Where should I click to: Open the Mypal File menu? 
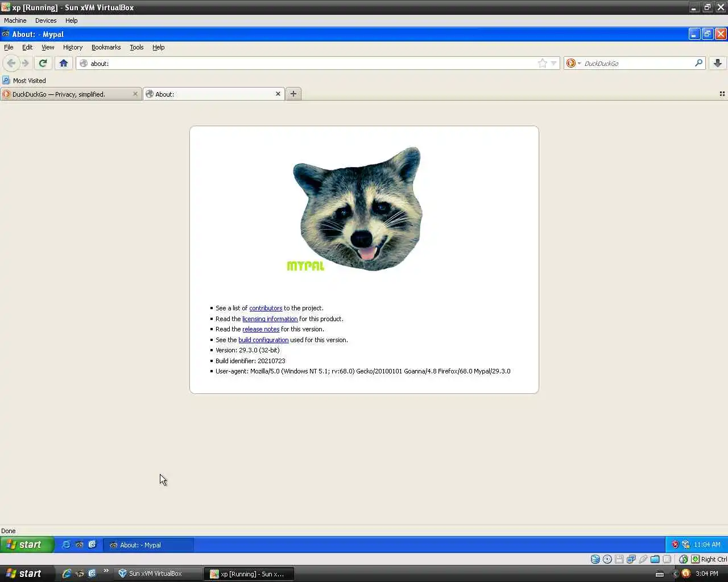tap(9, 47)
